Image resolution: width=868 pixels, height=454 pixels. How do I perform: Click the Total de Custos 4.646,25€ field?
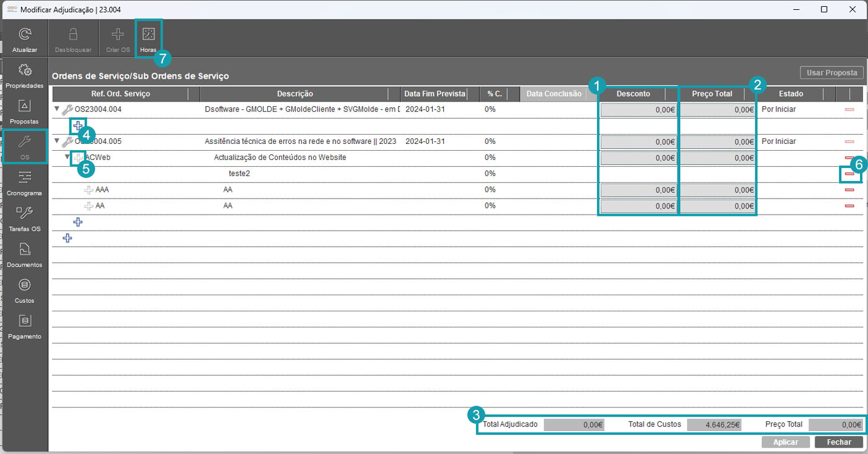(x=714, y=425)
